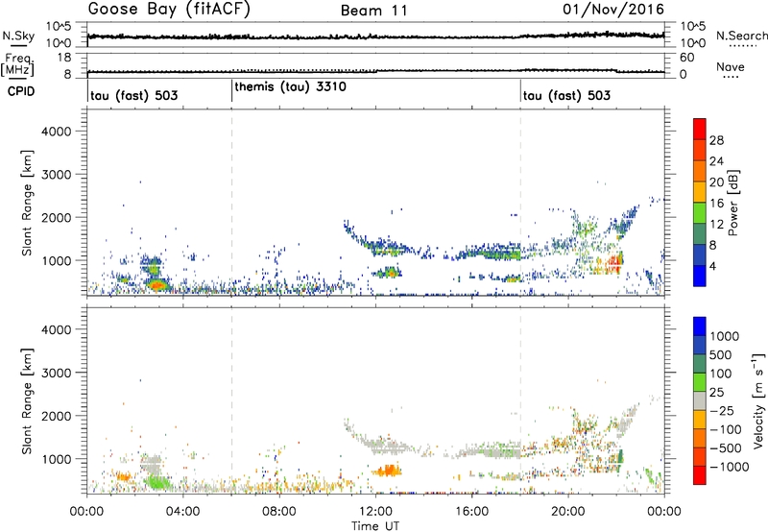Select the 'tau (fast) 503' label after 18:00
The height and width of the screenshot is (532, 768).
(566, 95)
